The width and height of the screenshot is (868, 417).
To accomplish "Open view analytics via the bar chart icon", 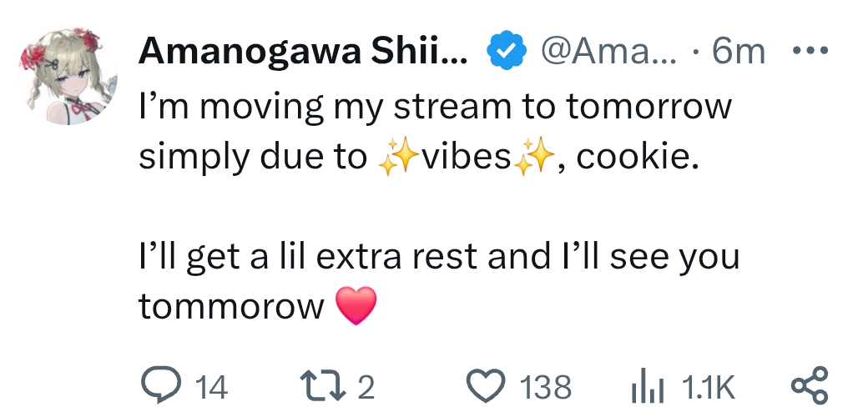I will tap(648, 386).
